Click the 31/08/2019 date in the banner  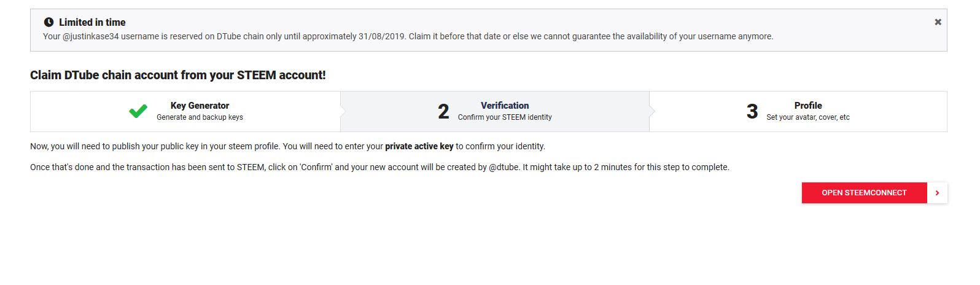coord(381,36)
